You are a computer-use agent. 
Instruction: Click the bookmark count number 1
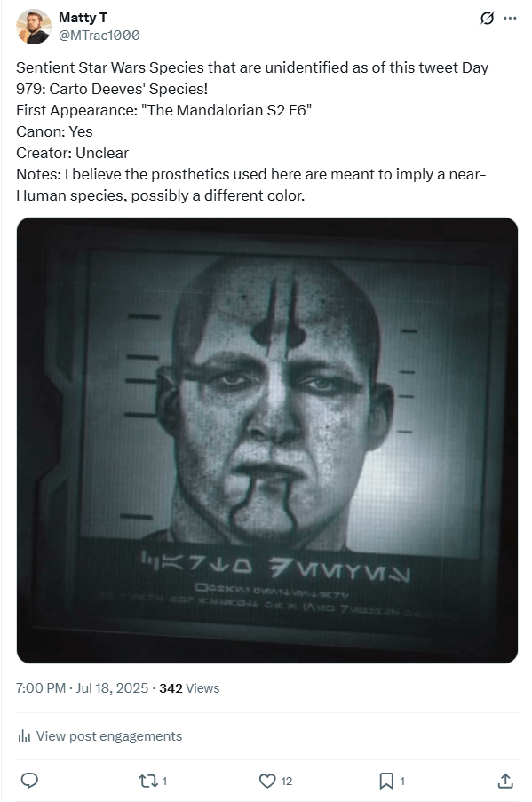[x=402, y=781]
